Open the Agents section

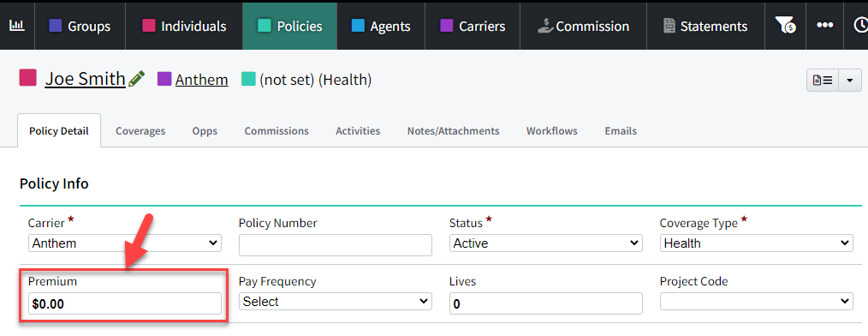[x=382, y=26]
